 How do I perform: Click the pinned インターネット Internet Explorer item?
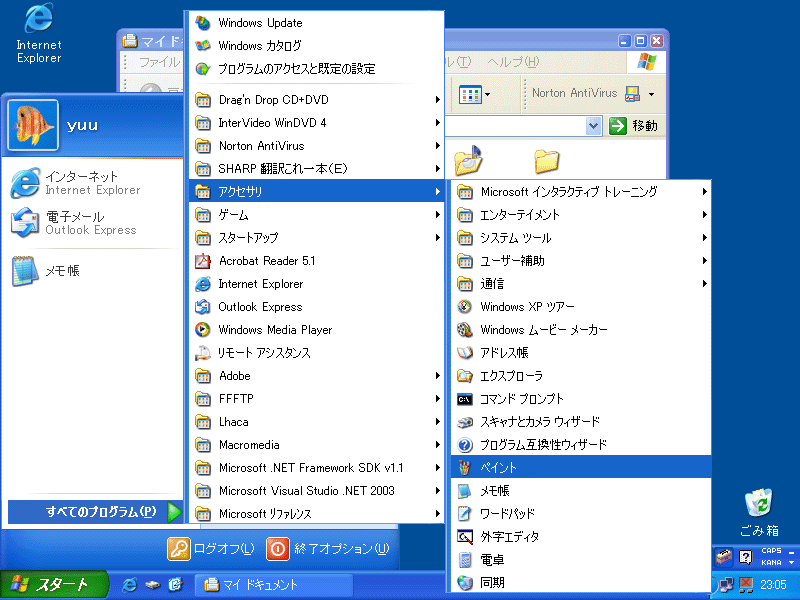tap(92, 183)
